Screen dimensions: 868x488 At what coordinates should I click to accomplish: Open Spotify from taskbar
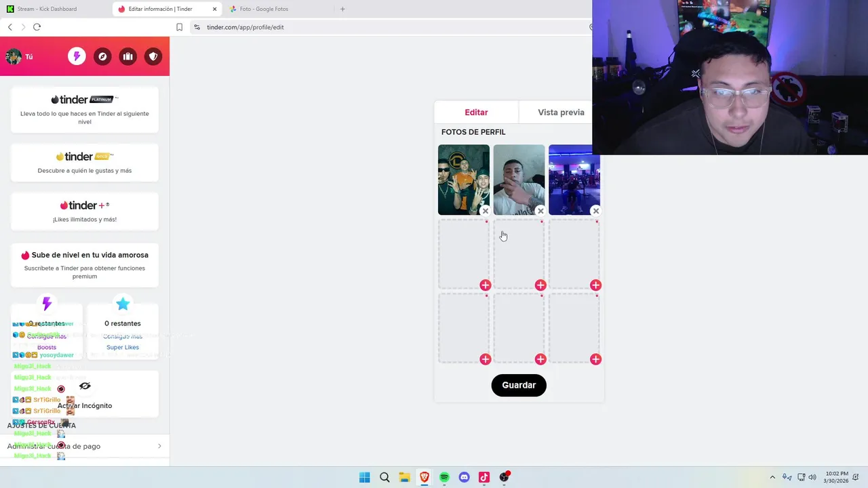tap(444, 477)
